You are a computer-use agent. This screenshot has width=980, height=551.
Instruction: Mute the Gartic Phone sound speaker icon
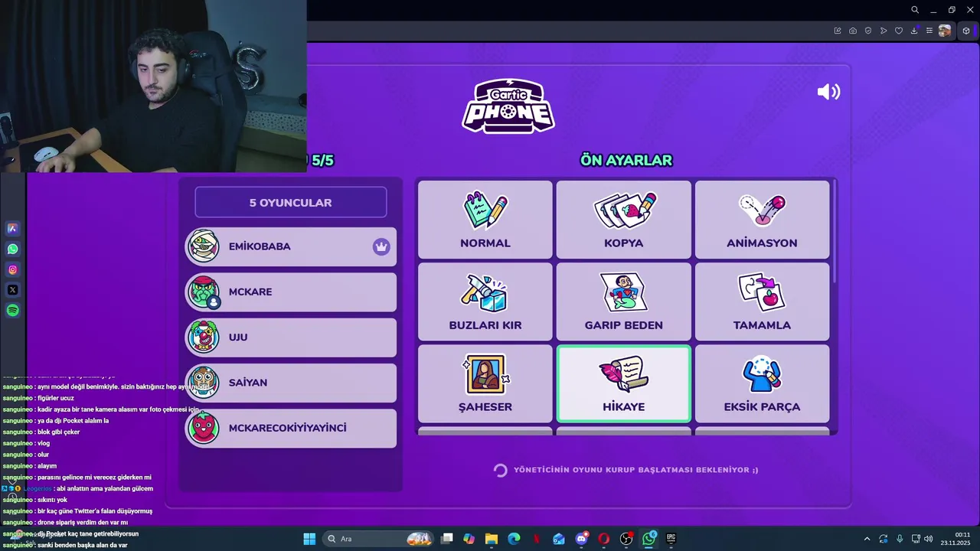point(828,92)
